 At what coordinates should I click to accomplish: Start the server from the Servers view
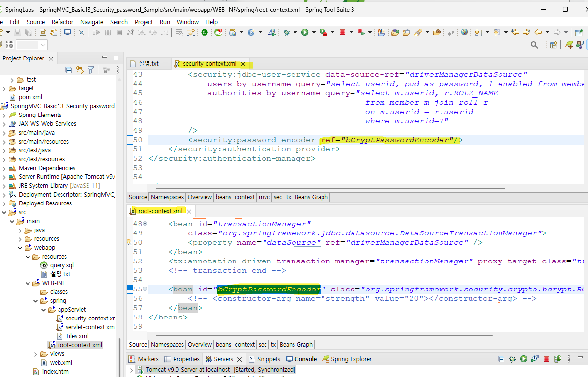(524, 359)
